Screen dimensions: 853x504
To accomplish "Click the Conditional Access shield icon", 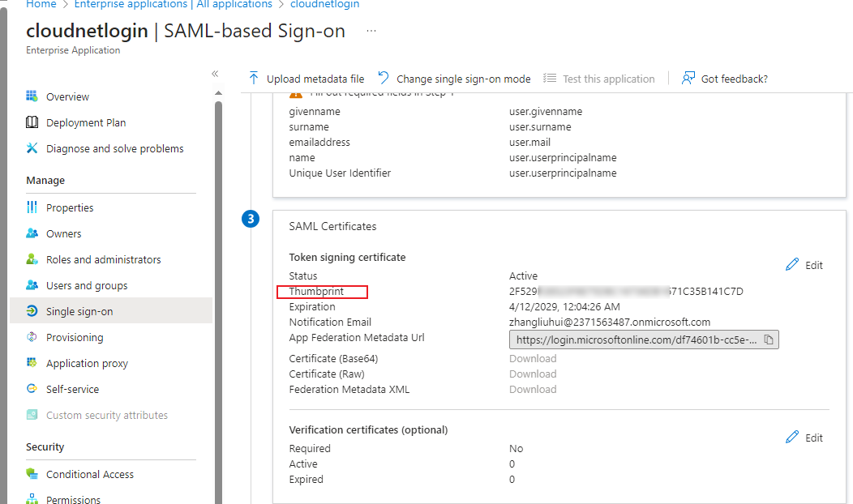I will click(32, 473).
